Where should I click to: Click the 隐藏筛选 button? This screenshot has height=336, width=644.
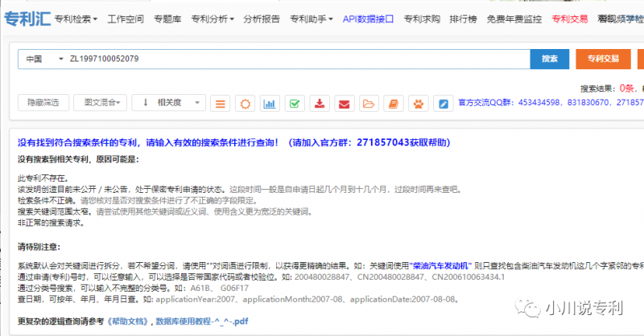43,103
